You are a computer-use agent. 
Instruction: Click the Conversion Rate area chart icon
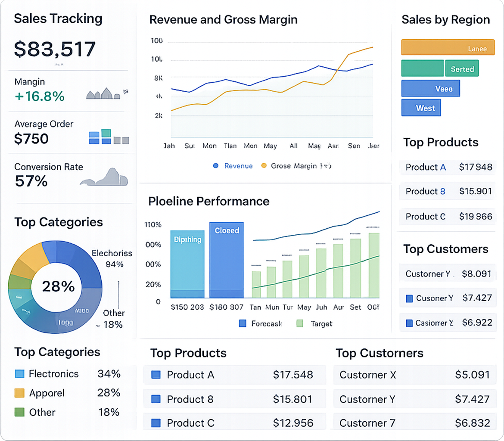pyautogui.click(x=104, y=178)
